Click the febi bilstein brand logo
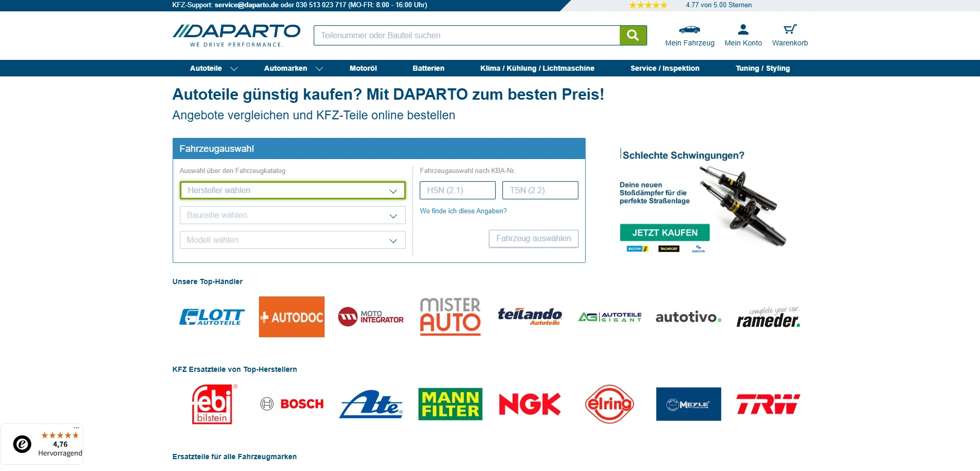The image size is (980, 471). [214, 404]
